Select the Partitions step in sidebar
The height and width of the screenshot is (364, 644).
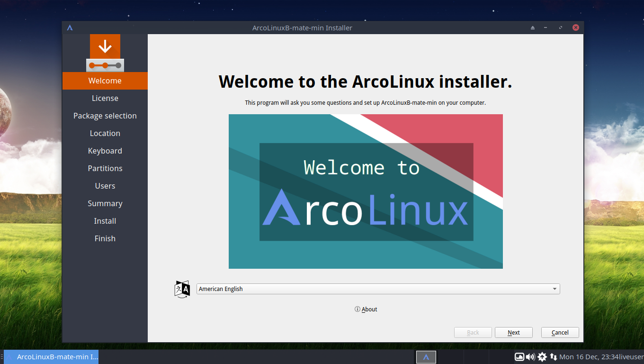point(105,168)
